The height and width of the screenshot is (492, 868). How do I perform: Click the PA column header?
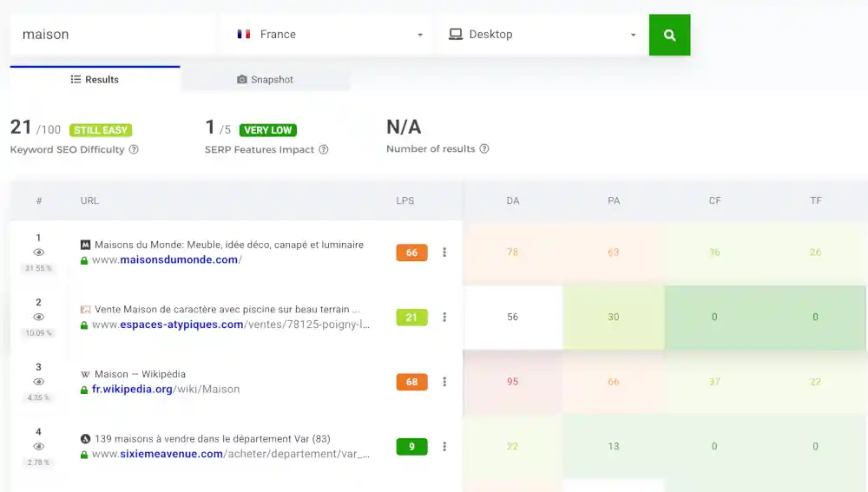click(x=614, y=200)
